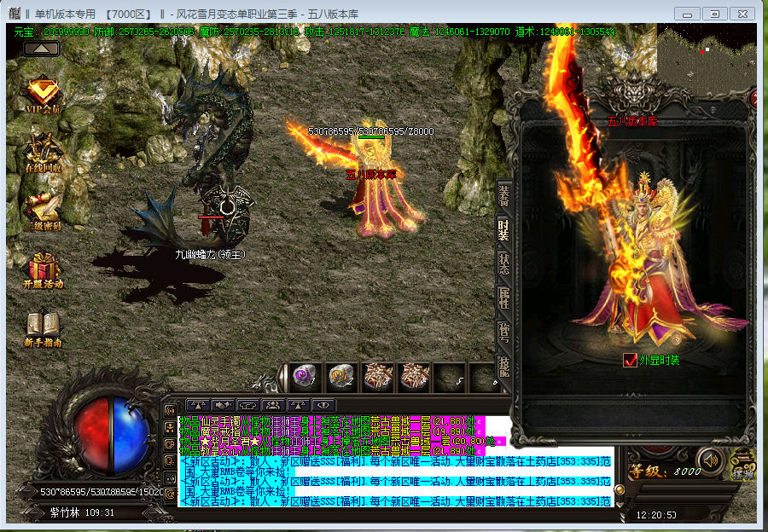Viewport: 768px width, 532px height.
Task: Use the red bundle item in hotbar slot 4
Action: click(415, 377)
